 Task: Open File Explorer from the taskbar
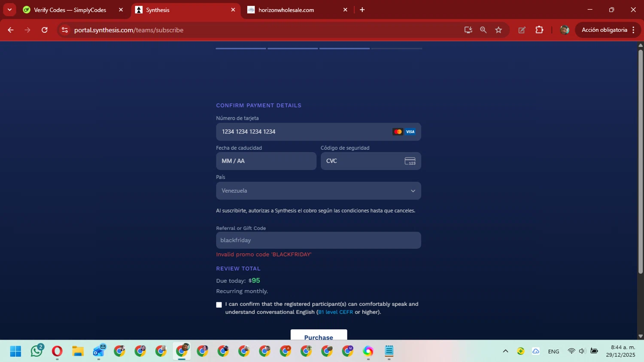[x=78, y=351]
